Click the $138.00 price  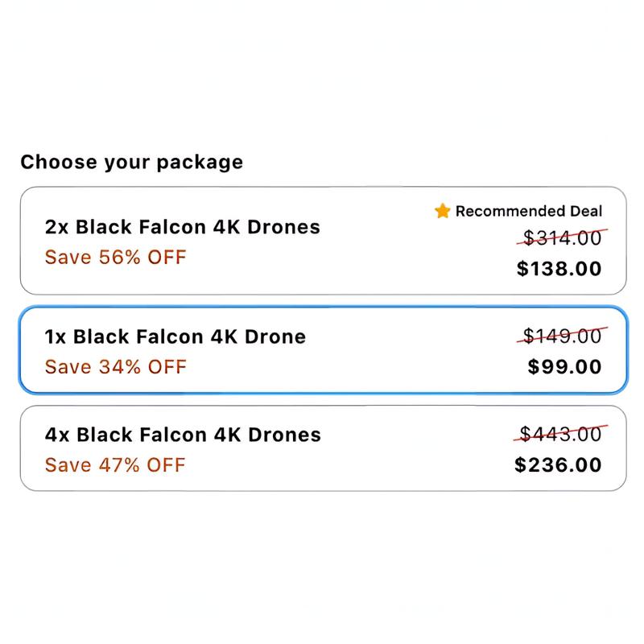[559, 268]
